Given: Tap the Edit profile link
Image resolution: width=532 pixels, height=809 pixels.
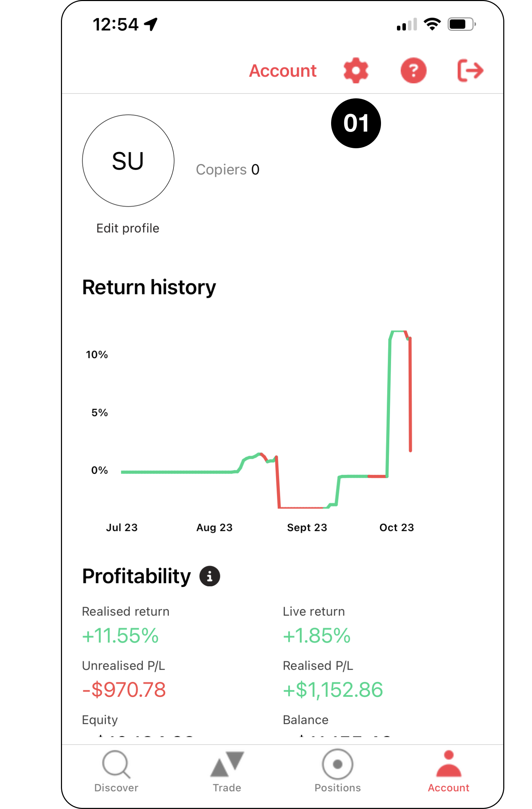Looking at the screenshot, I should [x=128, y=229].
